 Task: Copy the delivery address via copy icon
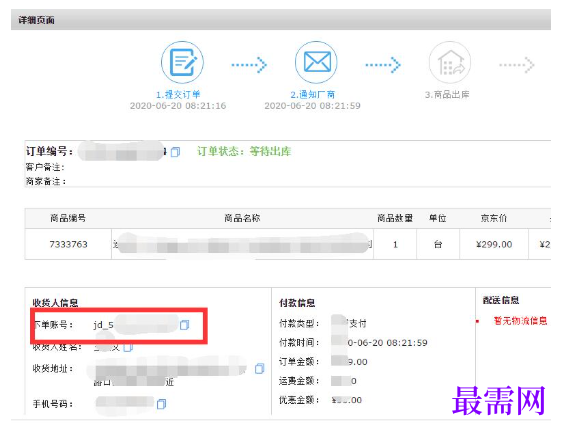pyautogui.click(x=260, y=368)
